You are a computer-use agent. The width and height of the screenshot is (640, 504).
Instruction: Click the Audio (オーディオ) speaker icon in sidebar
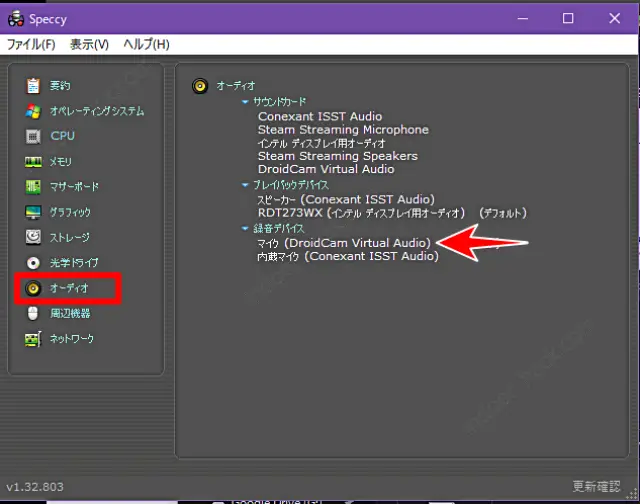click(33, 288)
